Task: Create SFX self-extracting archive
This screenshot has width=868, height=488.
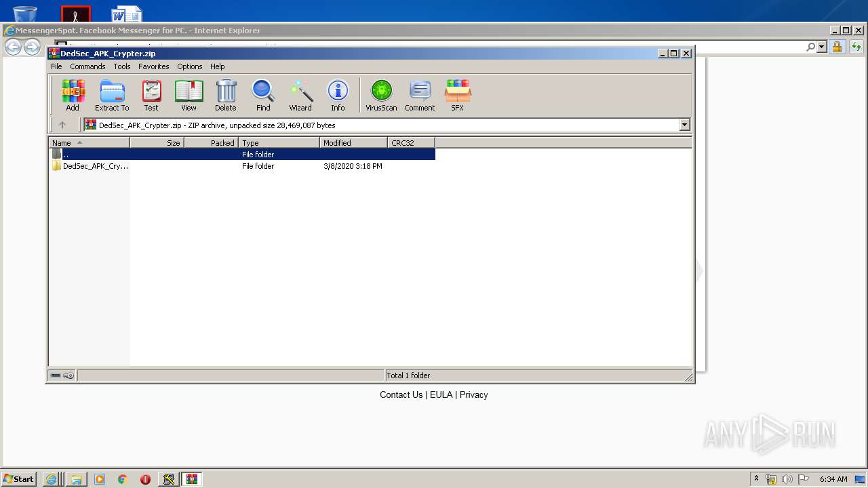Action: [x=458, y=95]
